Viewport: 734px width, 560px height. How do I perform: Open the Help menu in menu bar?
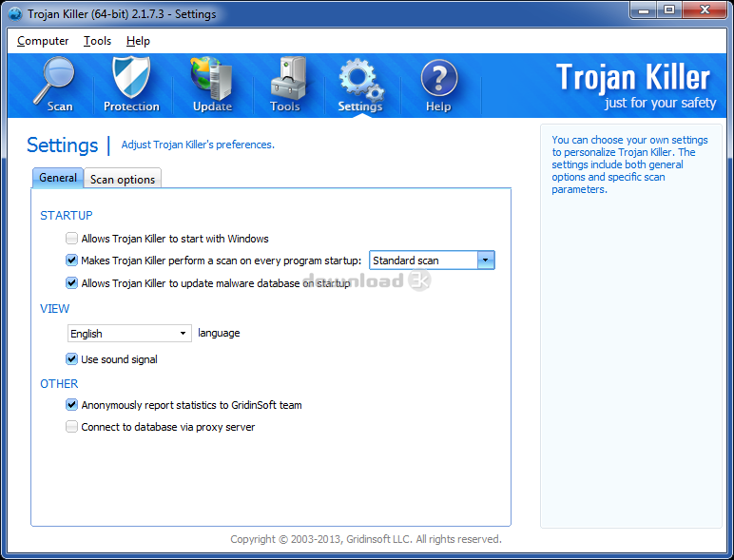point(138,41)
